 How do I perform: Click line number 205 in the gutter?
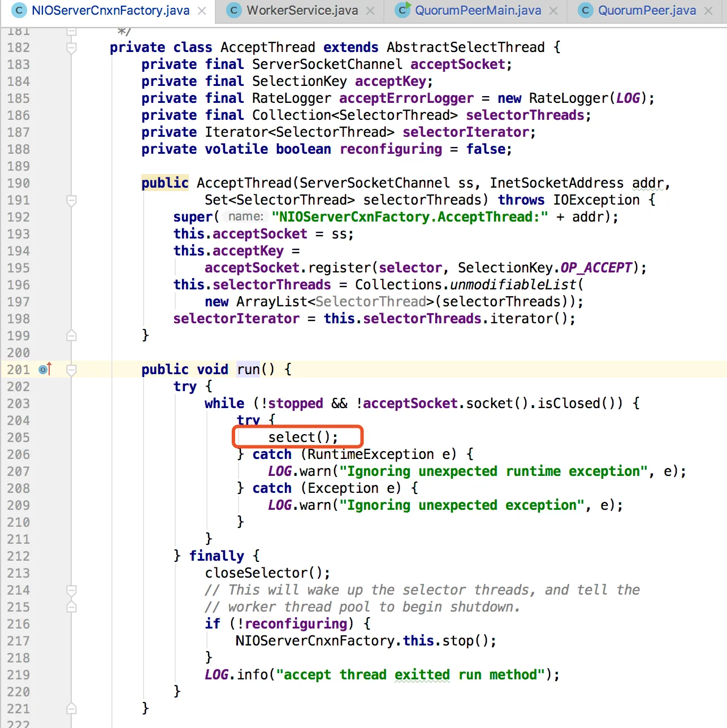(19, 437)
